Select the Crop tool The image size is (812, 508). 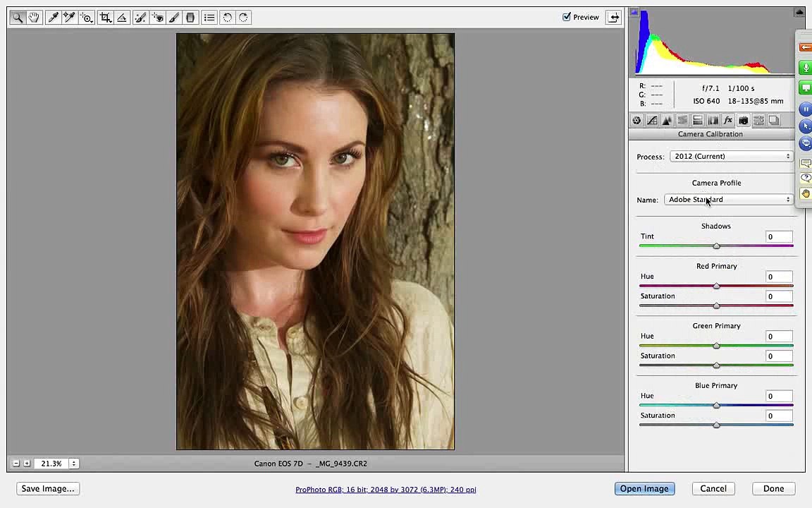[x=106, y=18]
